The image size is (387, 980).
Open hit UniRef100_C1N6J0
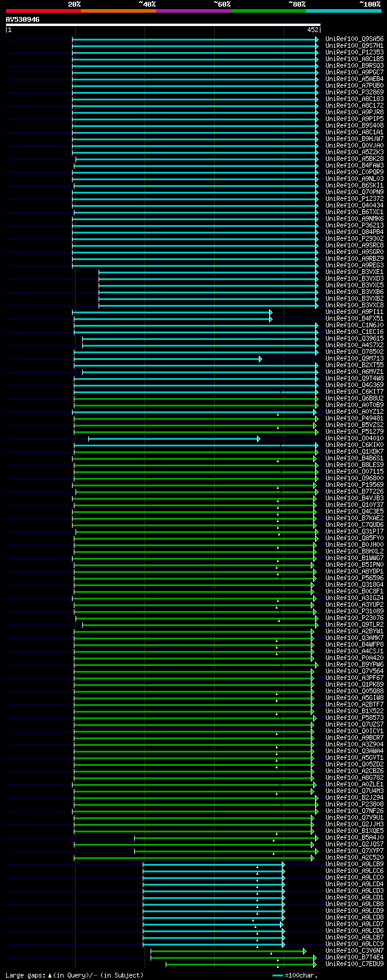pos(354,325)
